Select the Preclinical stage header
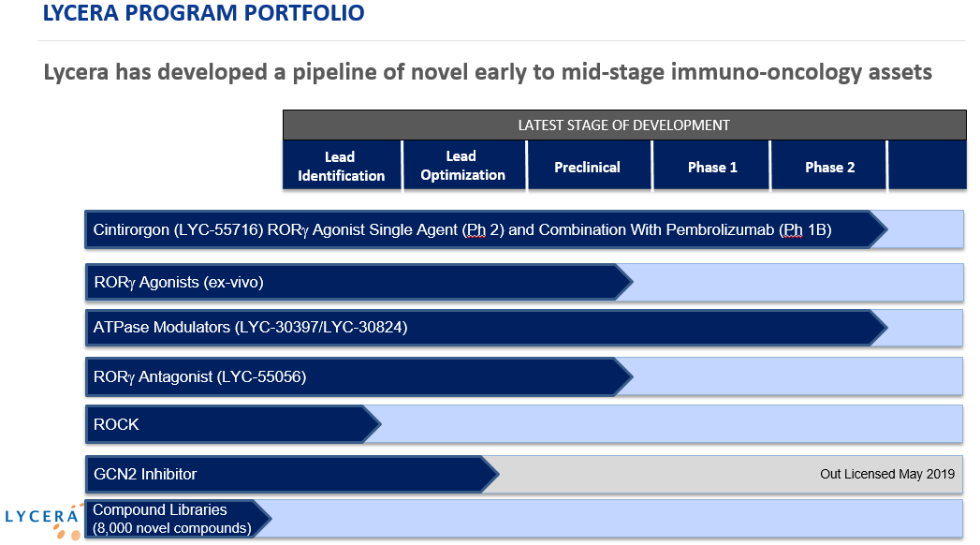980x545 pixels. 587,167
